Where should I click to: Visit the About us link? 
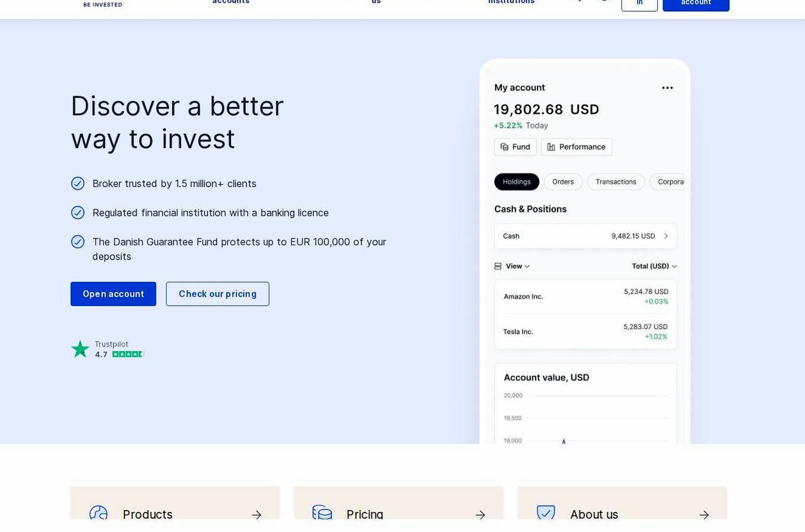(594, 514)
